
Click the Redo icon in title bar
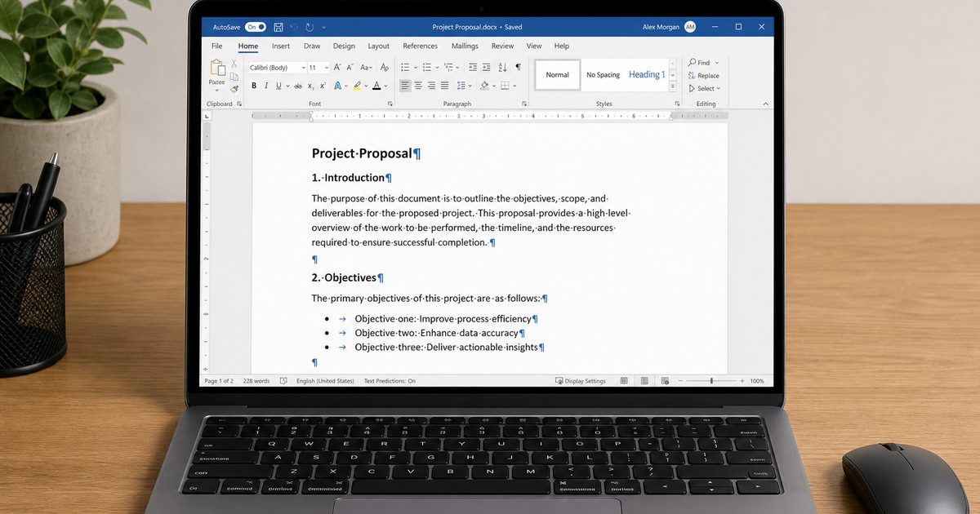(310, 27)
